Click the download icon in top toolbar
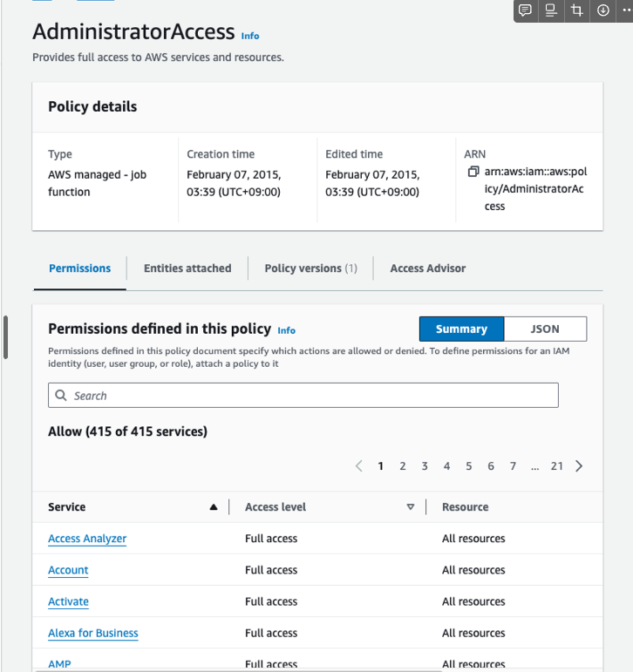Screen dimensions: 633x672 [x=603, y=10]
